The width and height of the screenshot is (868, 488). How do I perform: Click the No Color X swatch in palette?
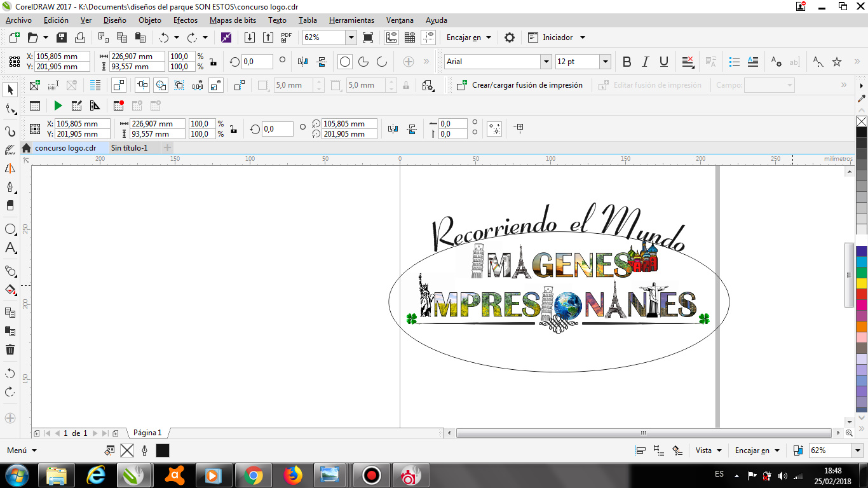(862, 121)
